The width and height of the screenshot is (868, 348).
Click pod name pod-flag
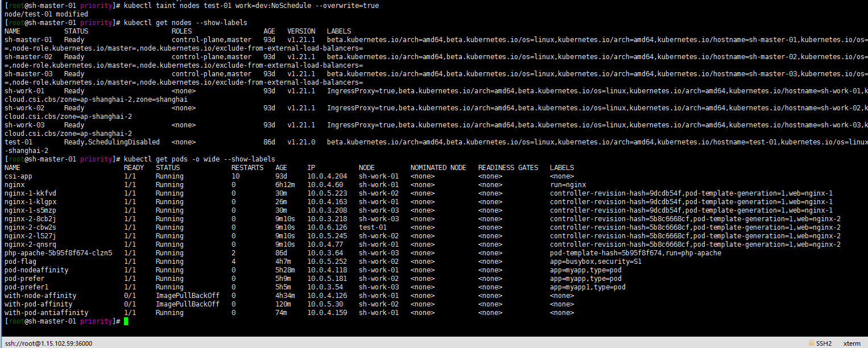pyautogui.click(x=20, y=261)
